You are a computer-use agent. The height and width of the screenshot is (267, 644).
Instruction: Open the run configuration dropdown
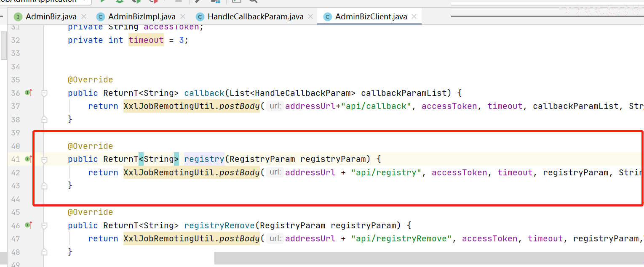click(x=84, y=1)
